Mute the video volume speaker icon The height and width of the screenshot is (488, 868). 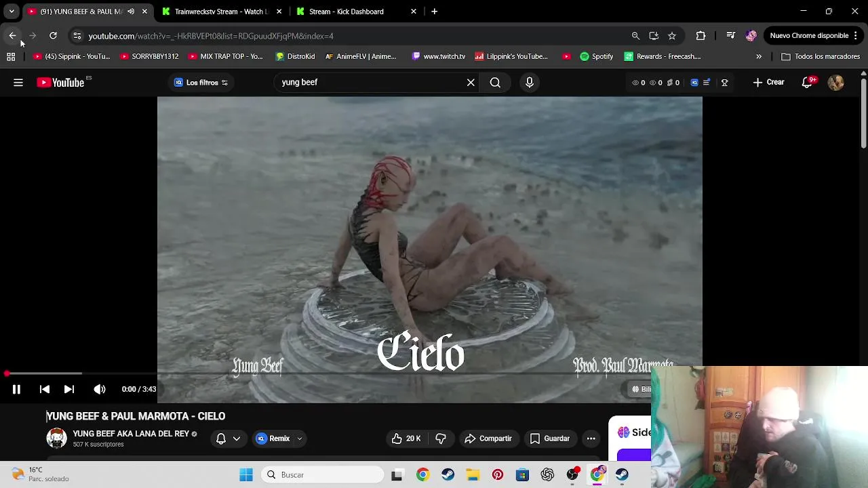(100, 389)
